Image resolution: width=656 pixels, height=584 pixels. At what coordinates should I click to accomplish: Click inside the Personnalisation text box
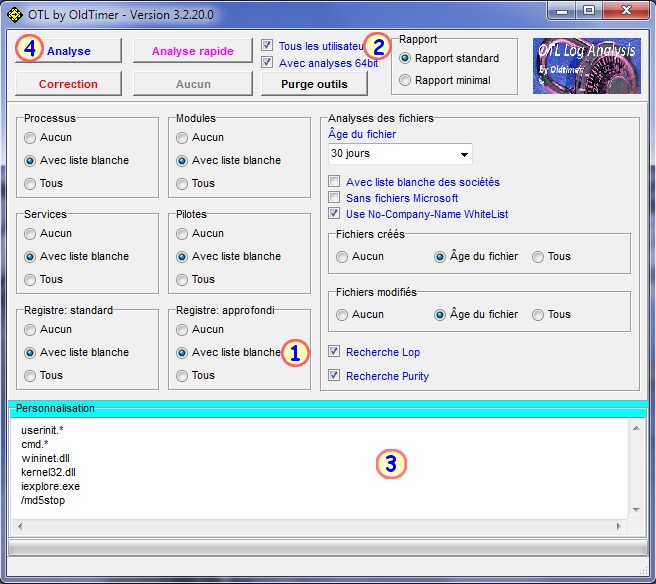(320, 469)
